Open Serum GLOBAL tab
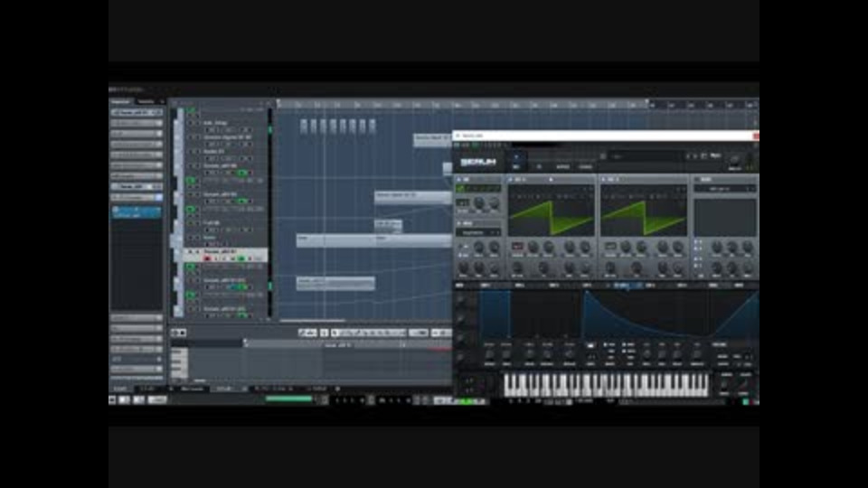 (586, 166)
